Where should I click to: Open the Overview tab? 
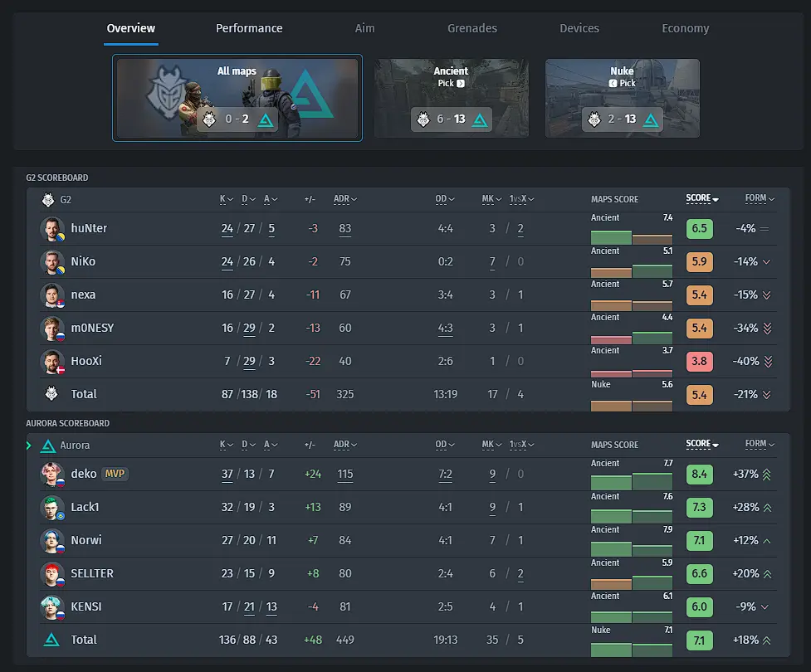point(131,28)
